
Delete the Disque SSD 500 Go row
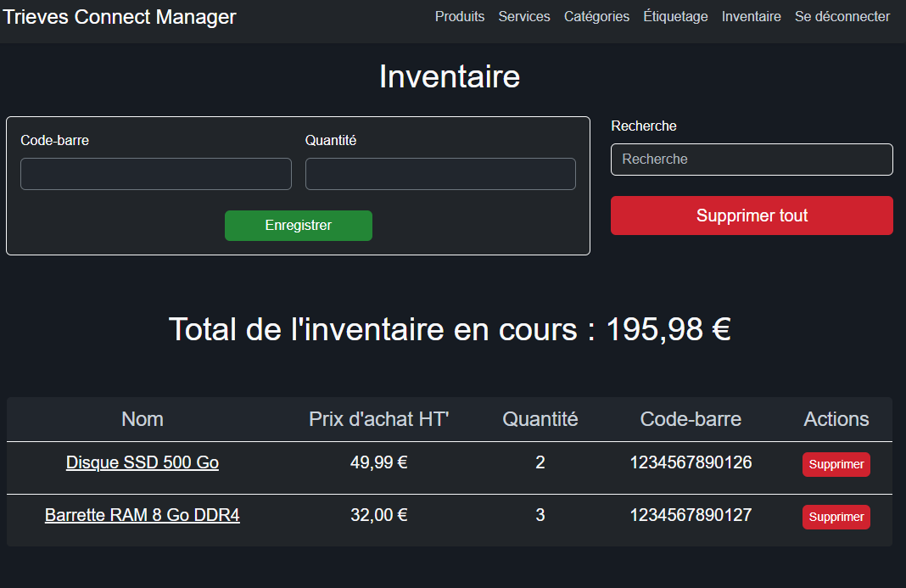click(836, 465)
